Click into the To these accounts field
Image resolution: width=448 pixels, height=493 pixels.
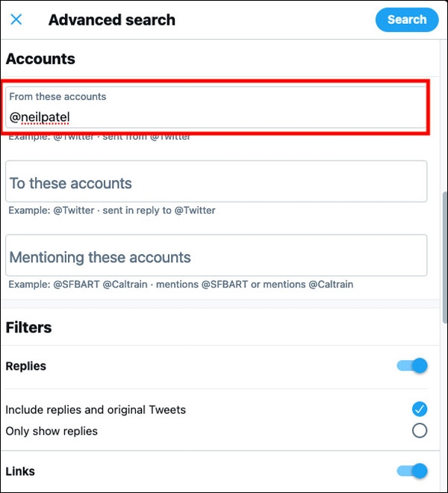[217, 182]
